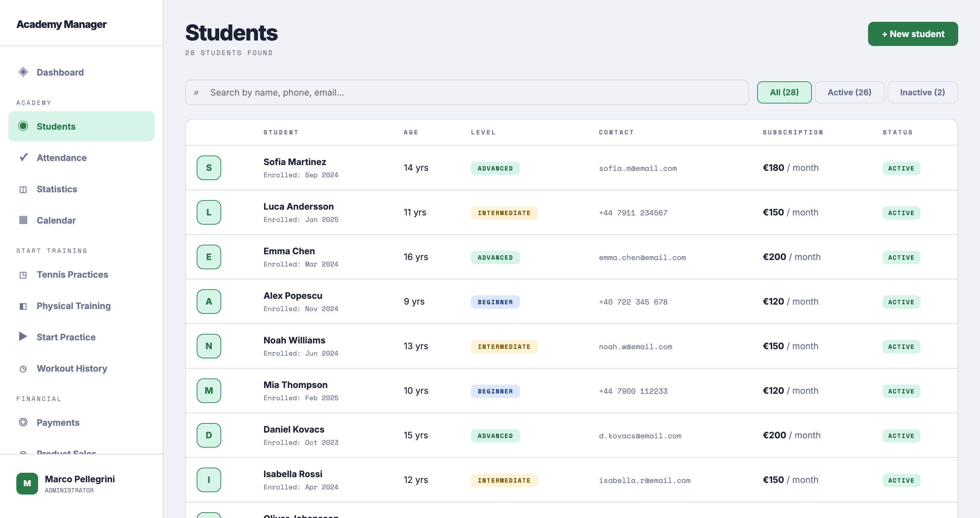Open Sofia Martinez's student record

(x=294, y=162)
